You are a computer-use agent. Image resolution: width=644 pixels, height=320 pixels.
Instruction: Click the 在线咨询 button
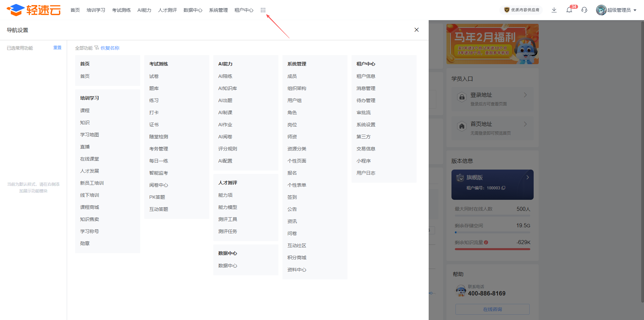pos(492,309)
